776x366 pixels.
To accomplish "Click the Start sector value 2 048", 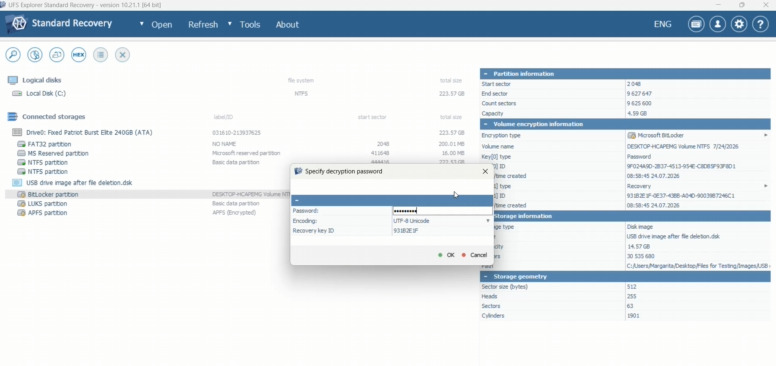I will tap(634, 84).
